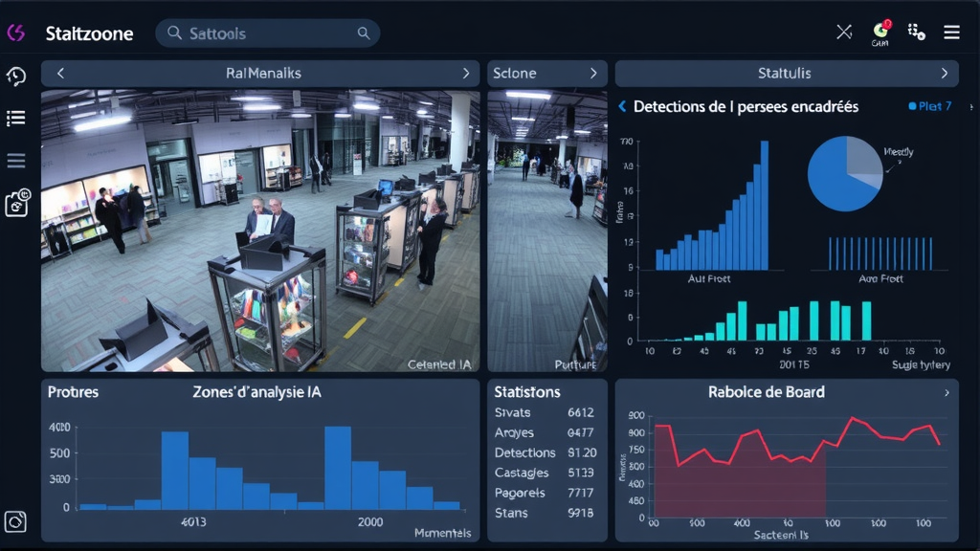Image resolution: width=980 pixels, height=551 pixels.
Task: Open the hamburger menu at top right
Action: coord(951,33)
